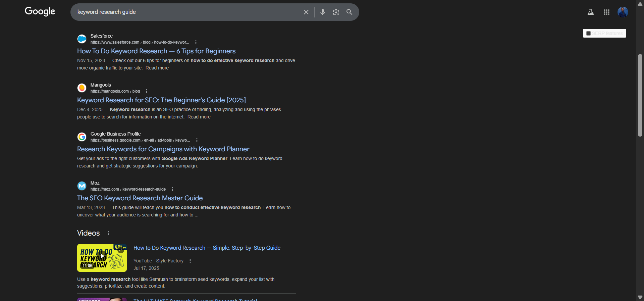The width and height of the screenshot is (644, 301).
Task: Click the Dec 4, 2025 date text
Action: [90, 109]
